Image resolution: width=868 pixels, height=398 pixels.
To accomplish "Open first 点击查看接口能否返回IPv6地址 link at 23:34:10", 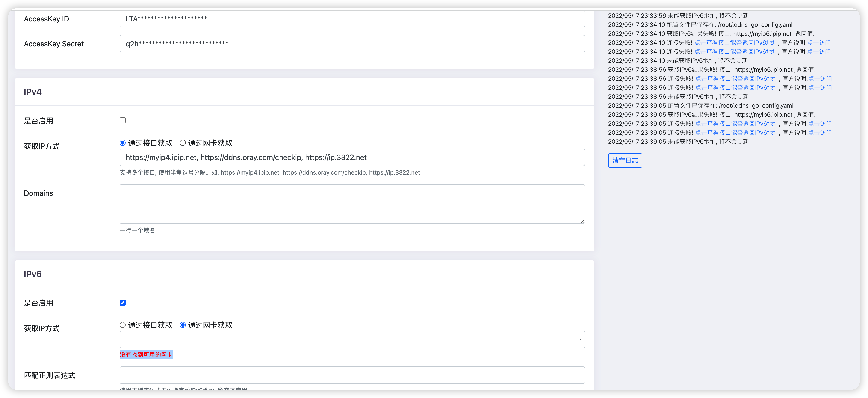I will click(736, 43).
